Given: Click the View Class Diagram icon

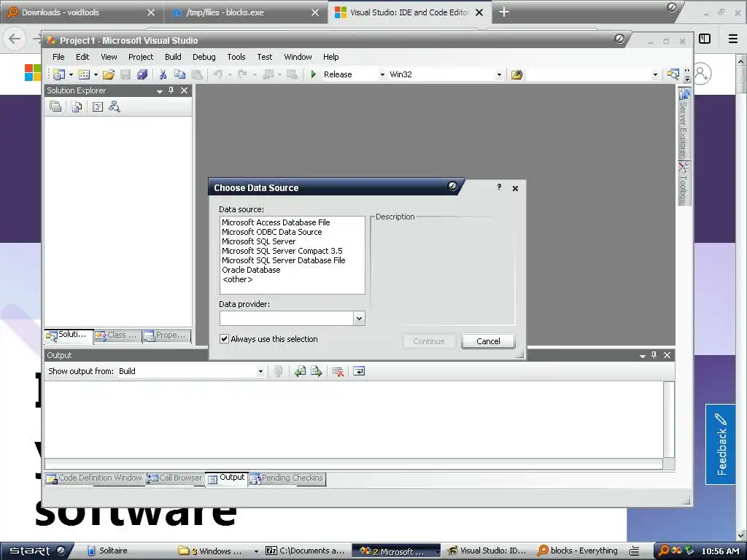Looking at the screenshot, I should click(x=115, y=106).
